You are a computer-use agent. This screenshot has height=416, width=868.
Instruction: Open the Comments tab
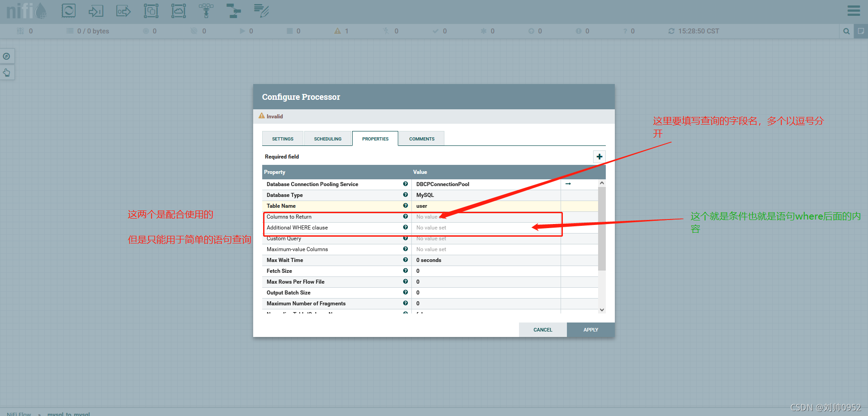pyautogui.click(x=422, y=139)
